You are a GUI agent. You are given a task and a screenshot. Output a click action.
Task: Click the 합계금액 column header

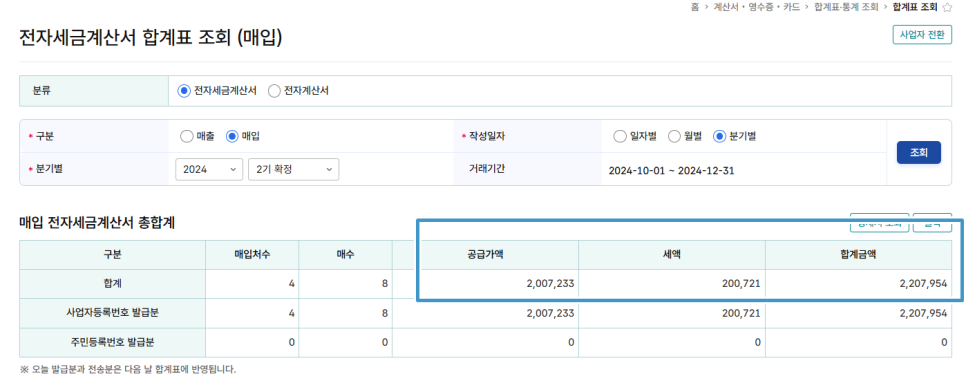point(858,255)
